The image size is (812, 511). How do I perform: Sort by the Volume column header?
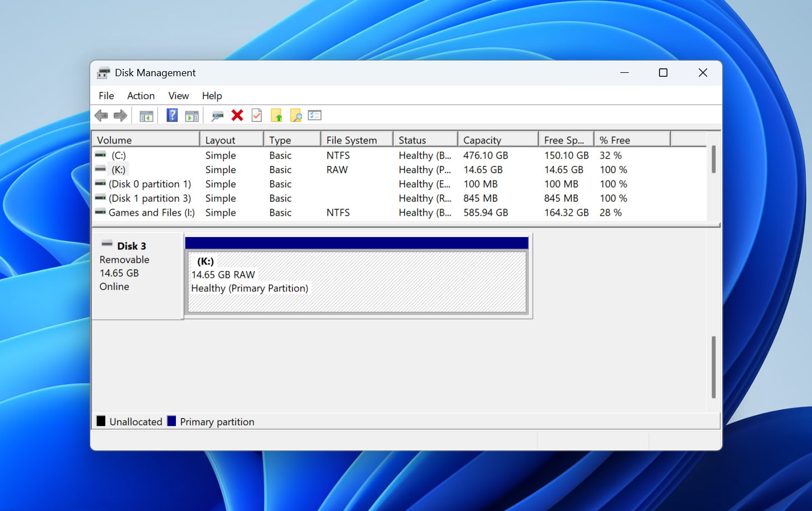click(146, 140)
